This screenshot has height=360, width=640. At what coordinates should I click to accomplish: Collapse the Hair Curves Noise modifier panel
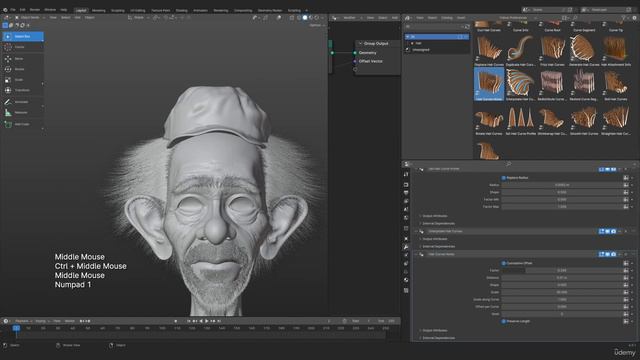(417, 254)
